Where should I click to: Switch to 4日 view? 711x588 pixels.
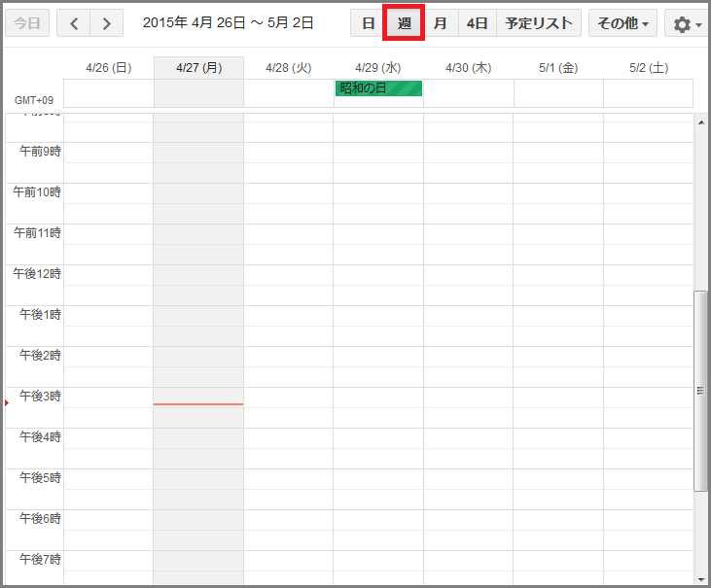[477, 23]
